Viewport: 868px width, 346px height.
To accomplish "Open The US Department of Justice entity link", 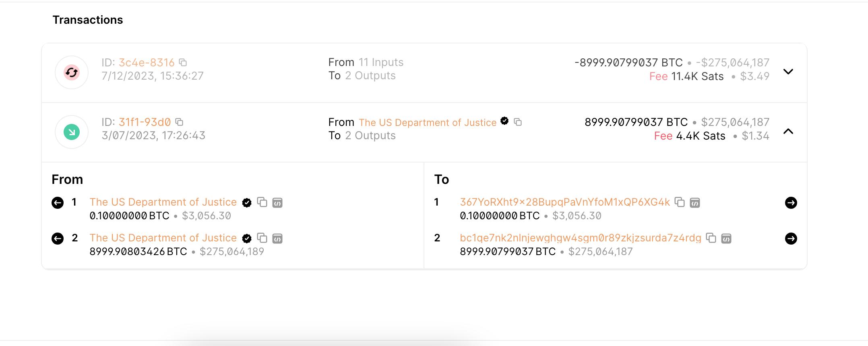I will 428,122.
